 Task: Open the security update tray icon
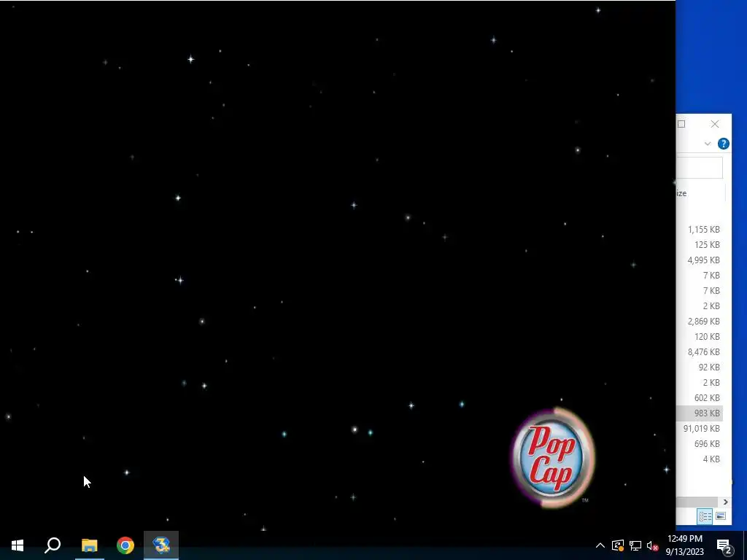[618, 545]
